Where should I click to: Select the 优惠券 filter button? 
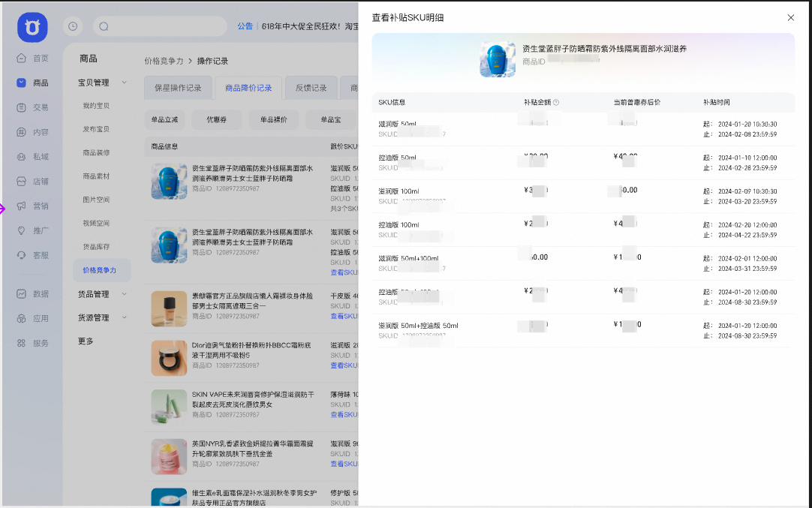216,119
